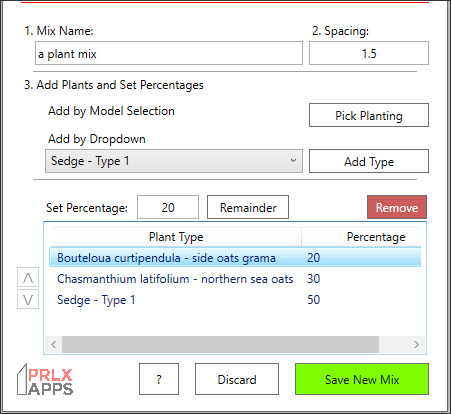Open the Add by Dropdown plant list
This screenshot has width=451, height=414.
[174, 161]
